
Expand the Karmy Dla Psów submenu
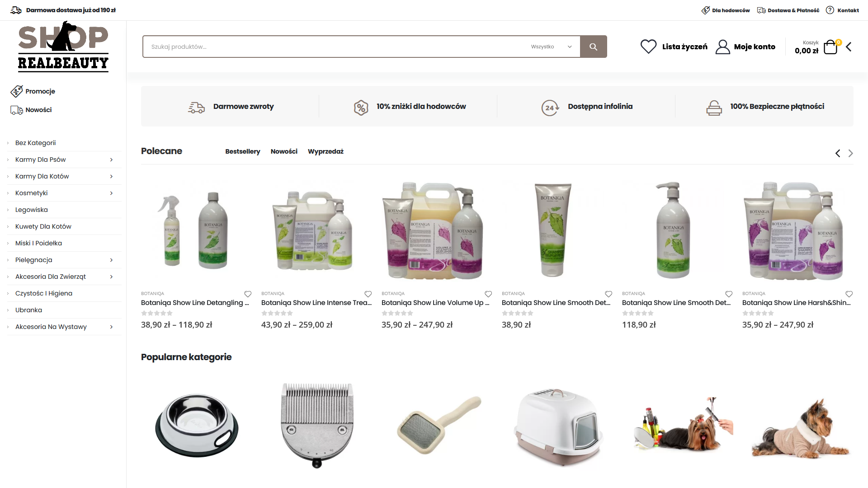(x=111, y=160)
